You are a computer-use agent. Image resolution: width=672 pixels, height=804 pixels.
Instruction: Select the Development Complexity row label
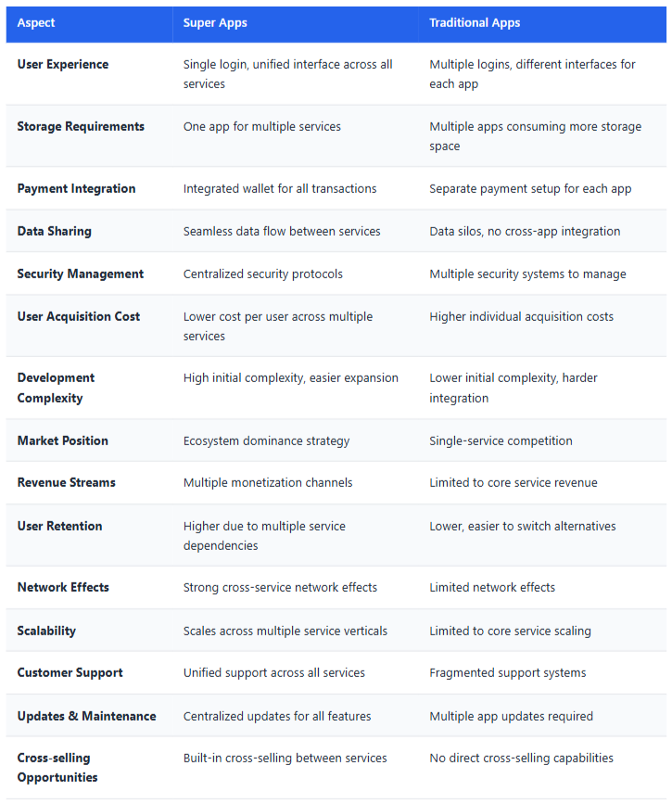pyautogui.click(x=56, y=388)
